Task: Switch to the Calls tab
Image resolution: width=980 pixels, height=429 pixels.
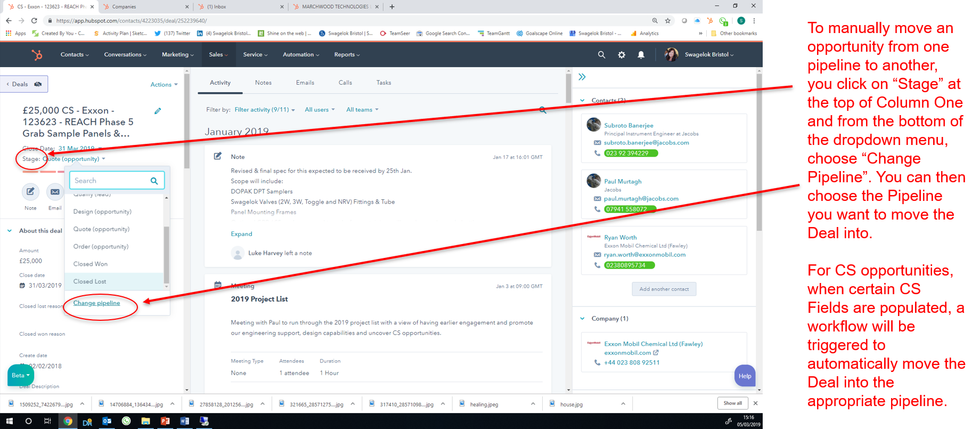Action: [x=345, y=83]
